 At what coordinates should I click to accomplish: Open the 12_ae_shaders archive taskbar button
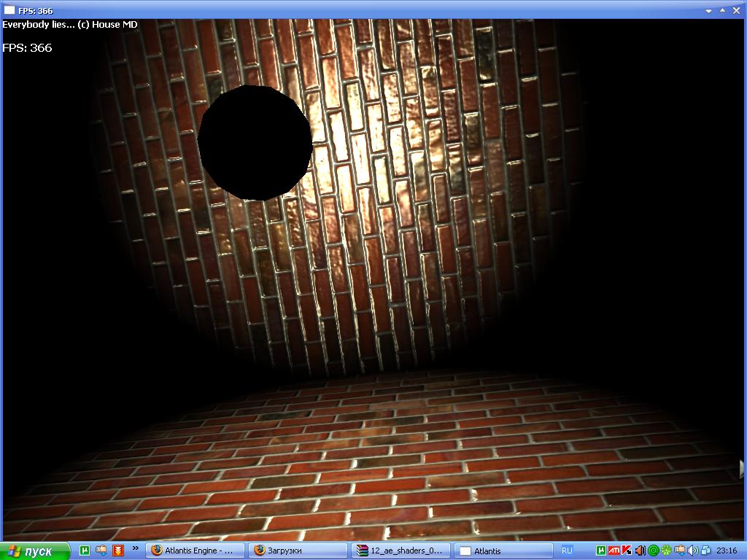400,551
